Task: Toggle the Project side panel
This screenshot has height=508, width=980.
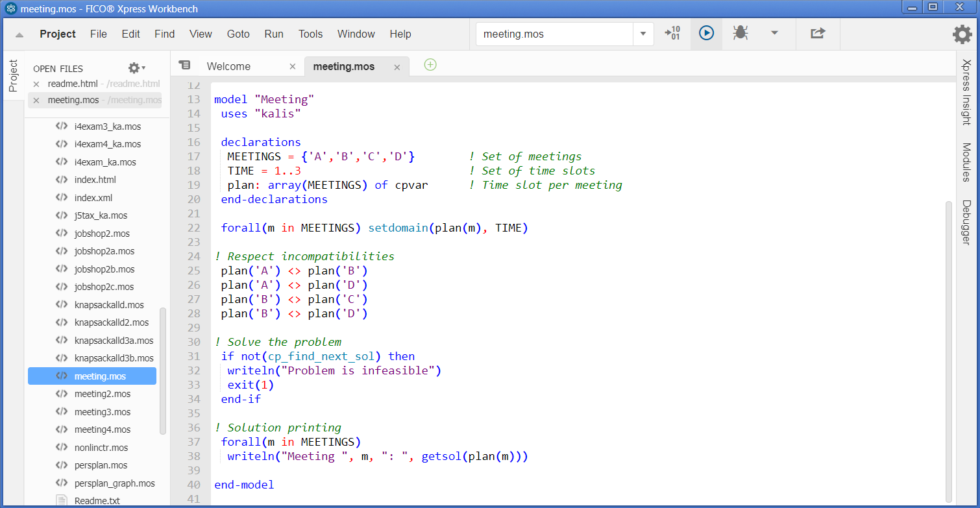Action: click(x=13, y=76)
